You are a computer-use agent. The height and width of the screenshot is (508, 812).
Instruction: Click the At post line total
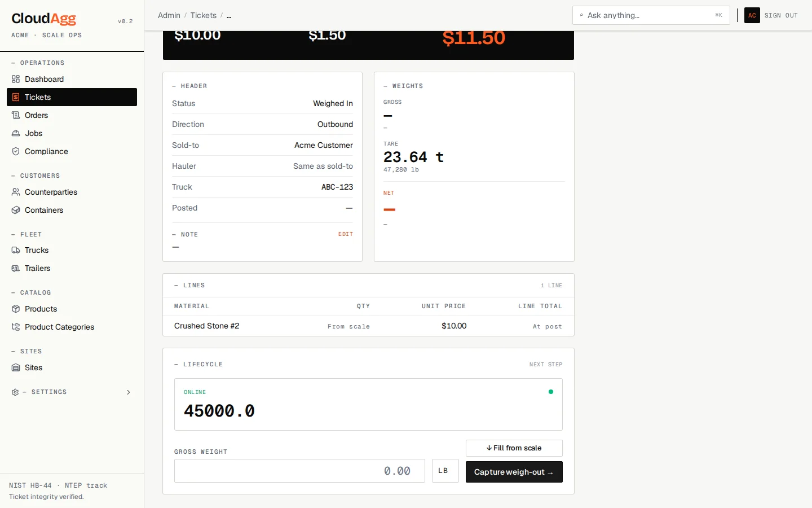click(548, 326)
